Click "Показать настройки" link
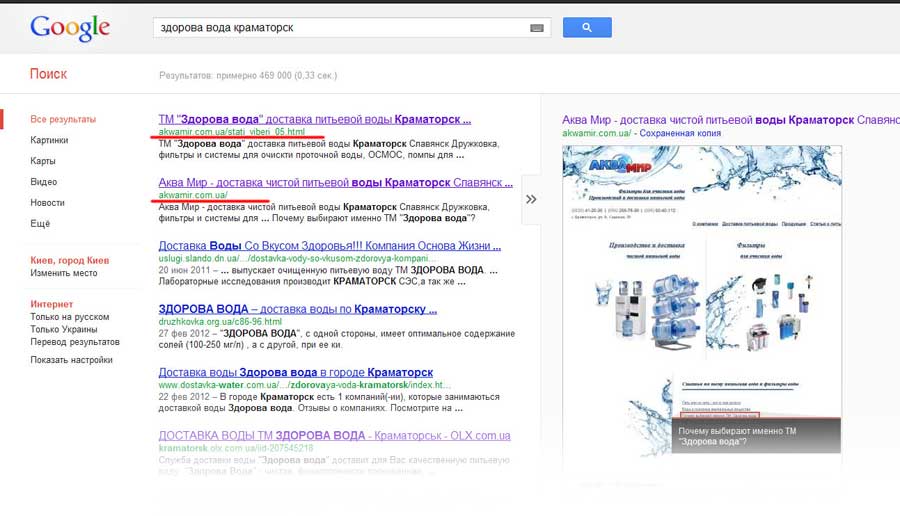 [72, 360]
